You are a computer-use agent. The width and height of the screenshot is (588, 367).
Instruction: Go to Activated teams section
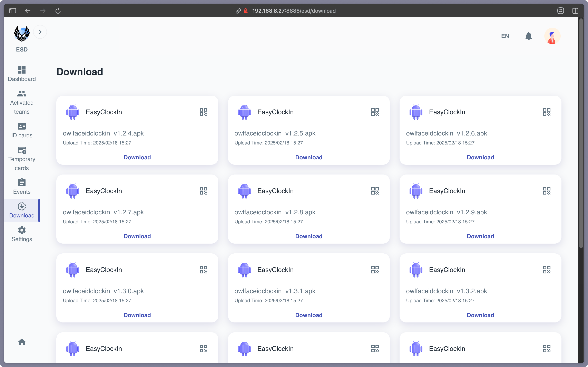click(x=22, y=102)
